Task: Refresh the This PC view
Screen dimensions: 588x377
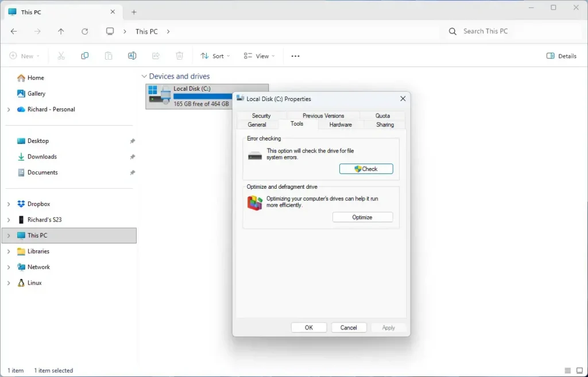Action: pos(85,32)
